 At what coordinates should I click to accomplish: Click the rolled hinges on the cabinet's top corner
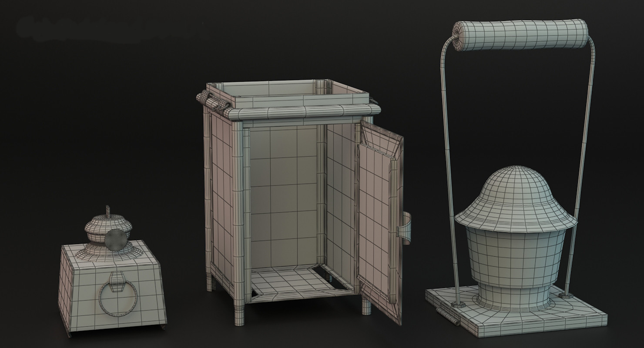coord(212,101)
